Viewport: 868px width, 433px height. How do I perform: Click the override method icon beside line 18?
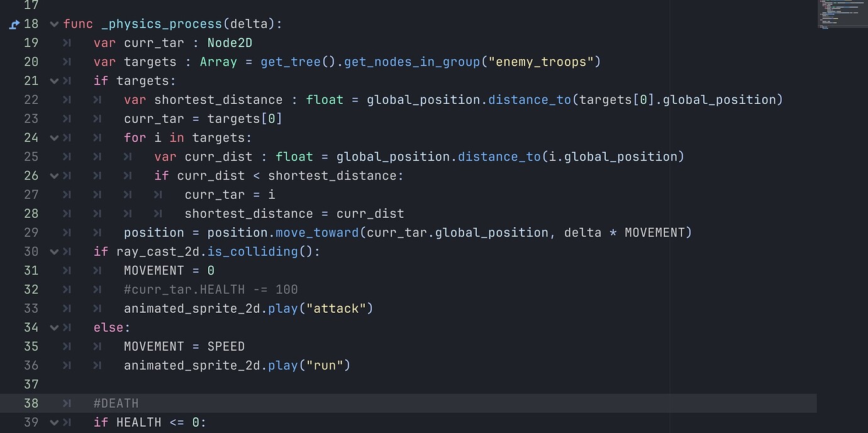15,25
